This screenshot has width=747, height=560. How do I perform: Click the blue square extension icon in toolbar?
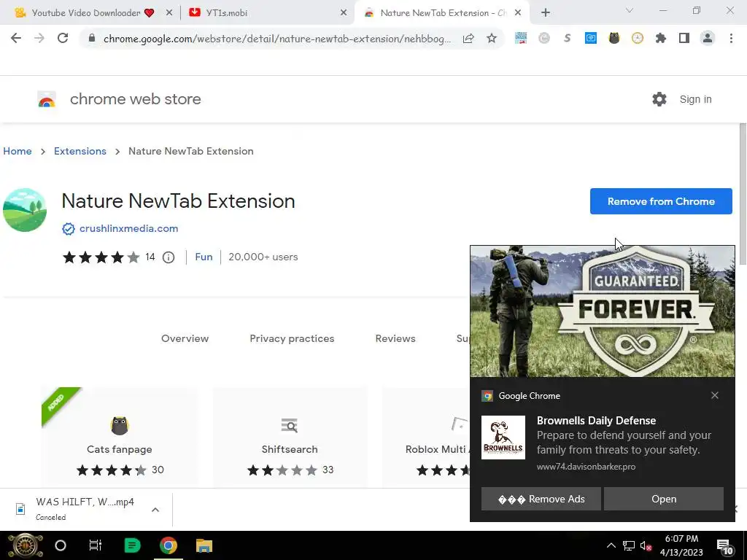[591, 39]
